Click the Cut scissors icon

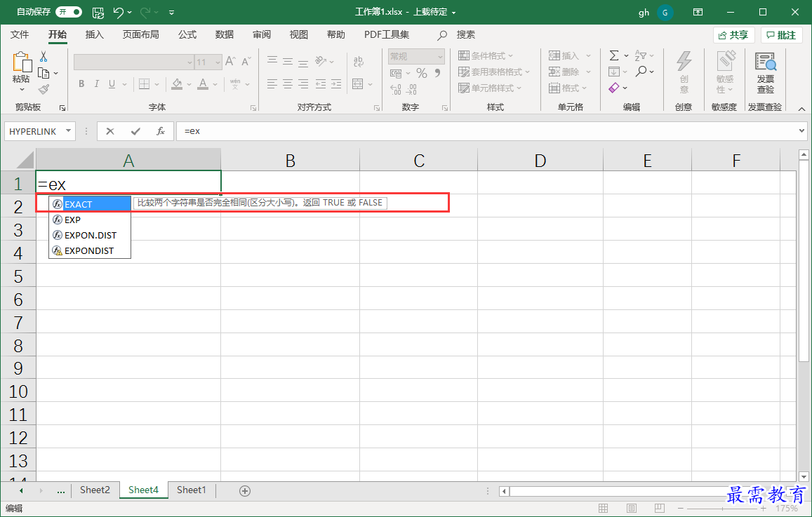[44, 56]
